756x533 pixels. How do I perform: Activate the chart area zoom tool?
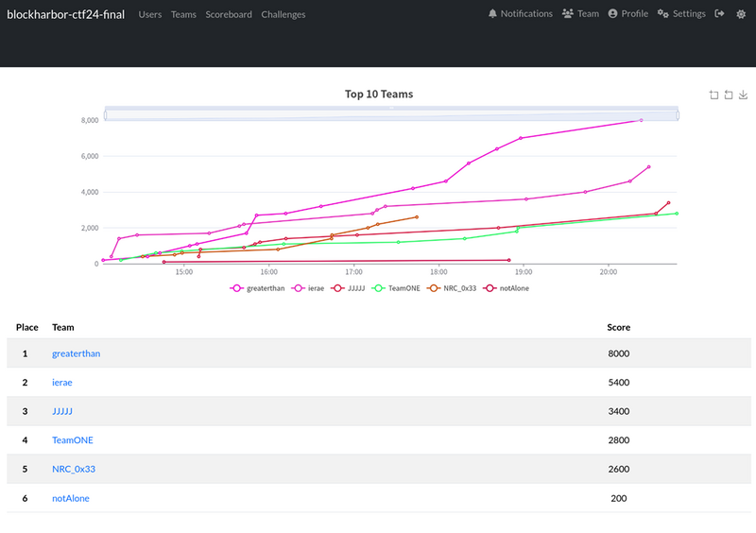click(x=713, y=95)
